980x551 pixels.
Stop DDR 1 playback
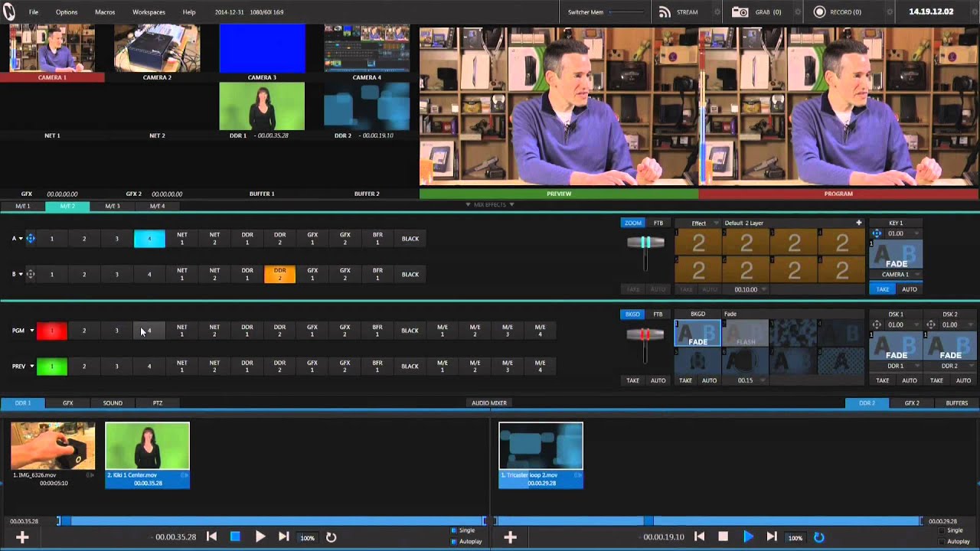point(235,537)
